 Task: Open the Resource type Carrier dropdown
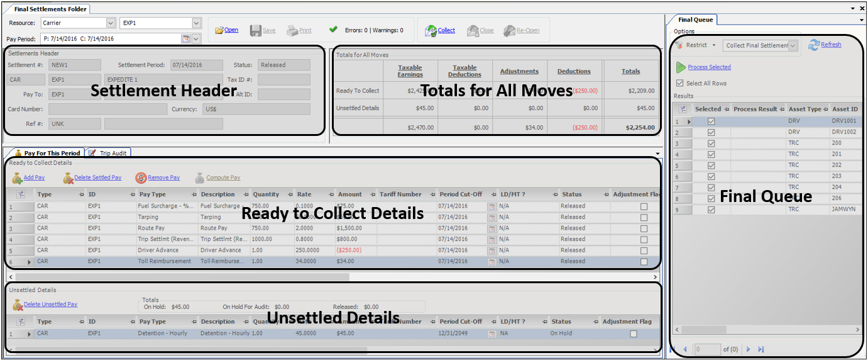[x=111, y=23]
